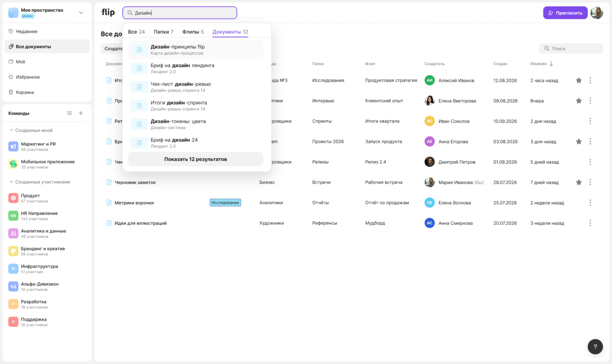Click Показать 12 результатов button
612x364 pixels.
point(195,159)
